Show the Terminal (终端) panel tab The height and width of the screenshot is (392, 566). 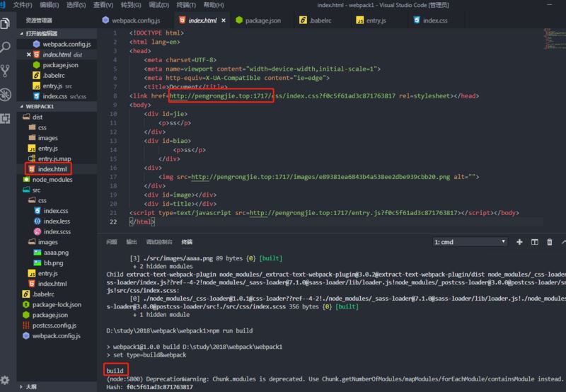coord(187,242)
